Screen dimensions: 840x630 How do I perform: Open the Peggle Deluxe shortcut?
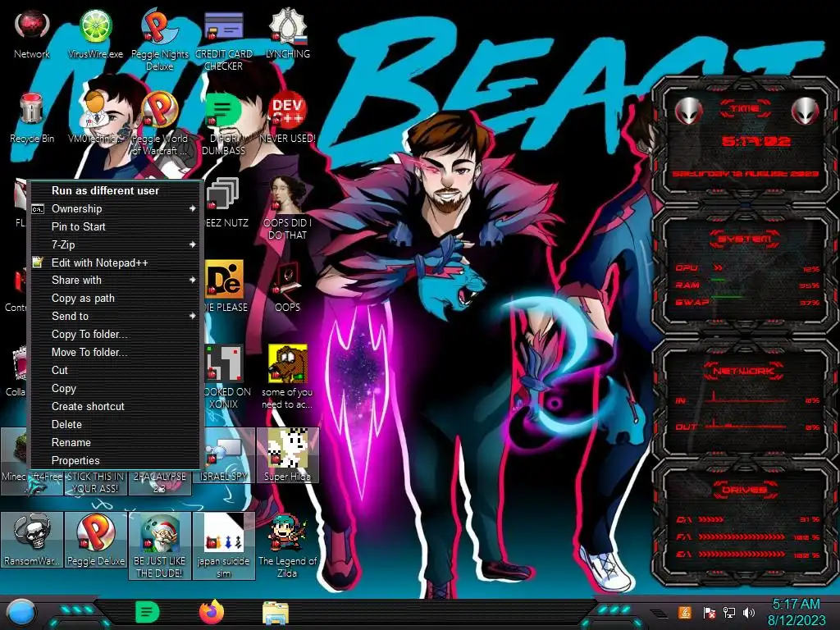coord(95,540)
